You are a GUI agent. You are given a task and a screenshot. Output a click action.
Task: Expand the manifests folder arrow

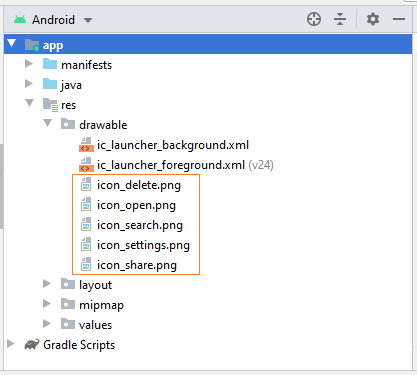point(29,63)
